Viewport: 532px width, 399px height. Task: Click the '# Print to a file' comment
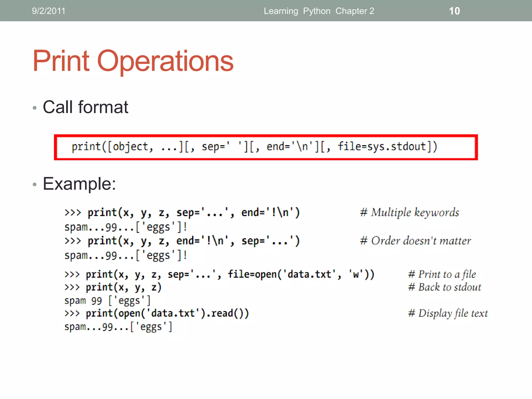point(442,275)
